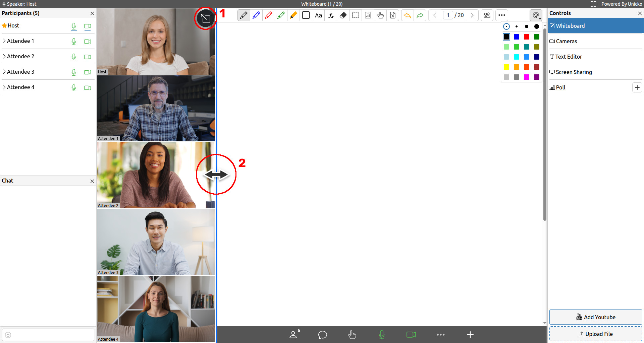This screenshot has width=644, height=343.
Task: Click the Upload File button
Action: (596, 334)
